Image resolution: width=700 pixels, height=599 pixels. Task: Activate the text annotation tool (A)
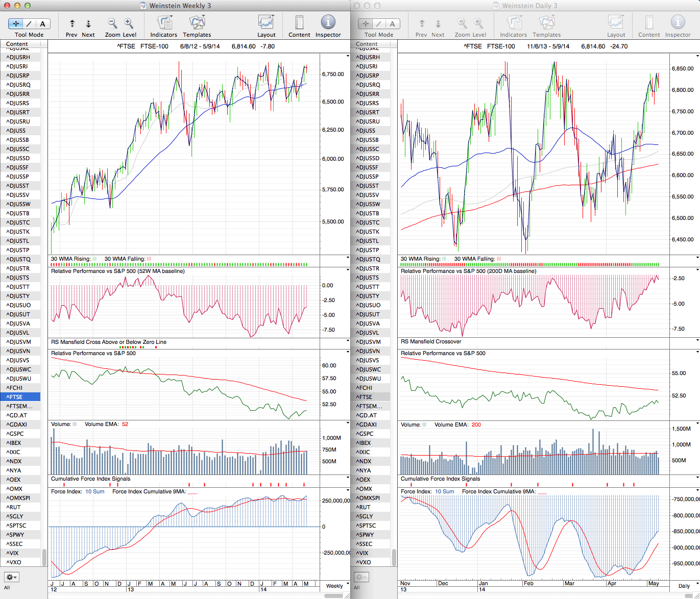[42, 24]
